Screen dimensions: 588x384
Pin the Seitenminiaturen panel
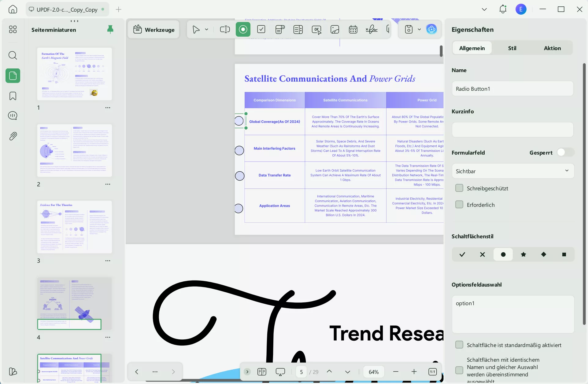(x=110, y=29)
